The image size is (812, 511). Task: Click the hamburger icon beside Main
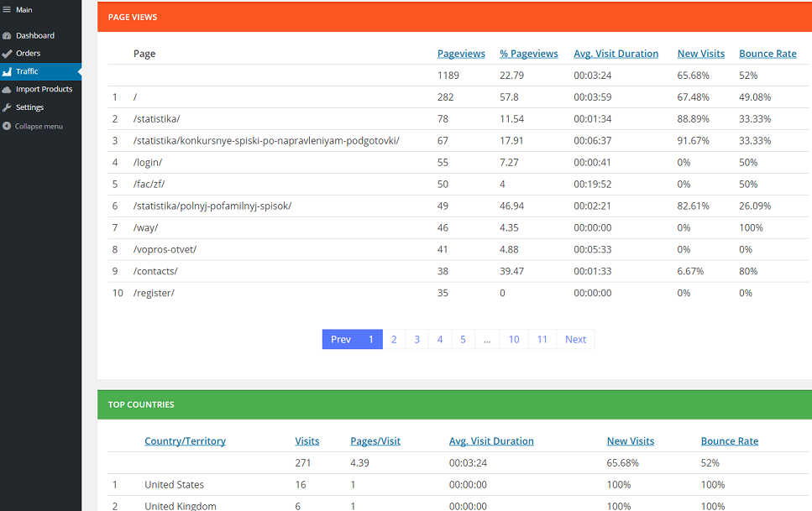coord(7,10)
